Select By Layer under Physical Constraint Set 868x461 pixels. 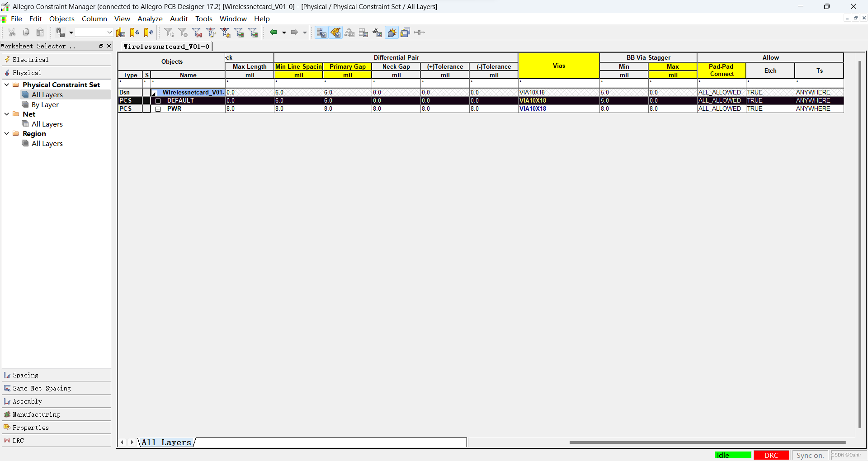(x=45, y=104)
